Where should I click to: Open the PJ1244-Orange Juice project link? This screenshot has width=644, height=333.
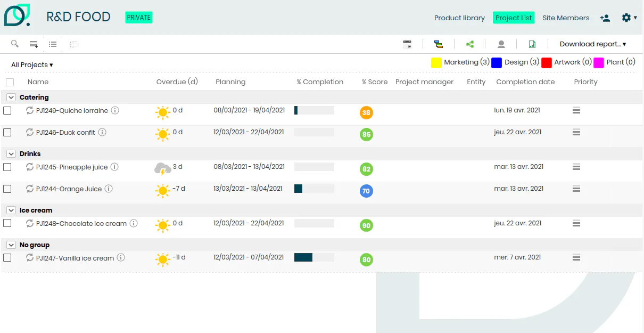[x=69, y=189]
